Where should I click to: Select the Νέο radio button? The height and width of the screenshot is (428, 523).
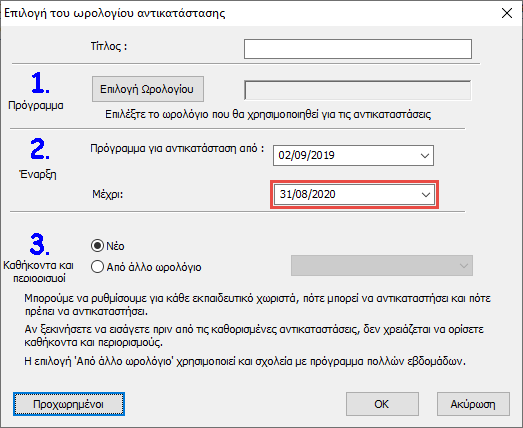click(97, 246)
